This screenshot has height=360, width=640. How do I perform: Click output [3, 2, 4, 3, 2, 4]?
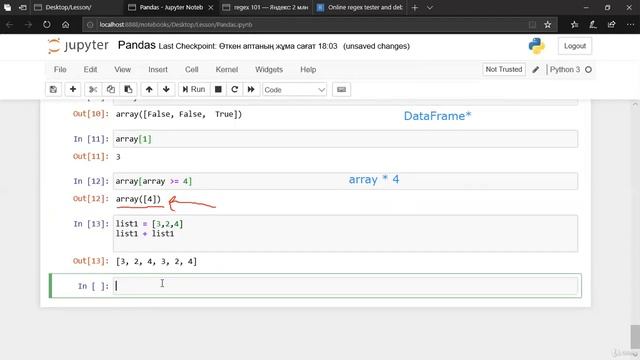156,261
